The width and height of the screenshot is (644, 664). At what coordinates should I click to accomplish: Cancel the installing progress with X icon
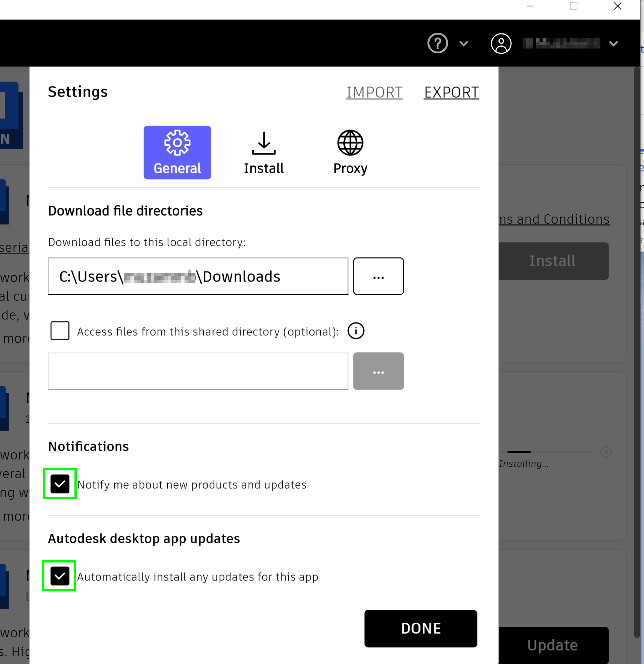pyautogui.click(x=606, y=452)
